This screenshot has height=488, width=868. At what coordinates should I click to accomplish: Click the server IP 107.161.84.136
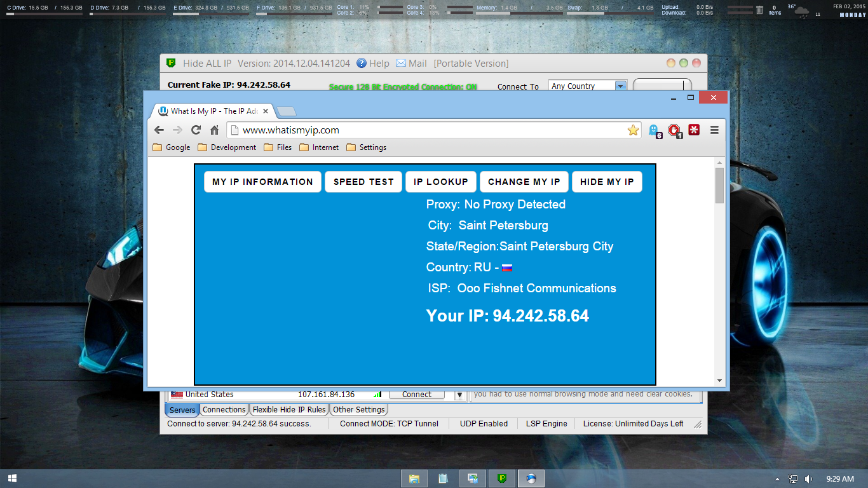coord(326,395)
